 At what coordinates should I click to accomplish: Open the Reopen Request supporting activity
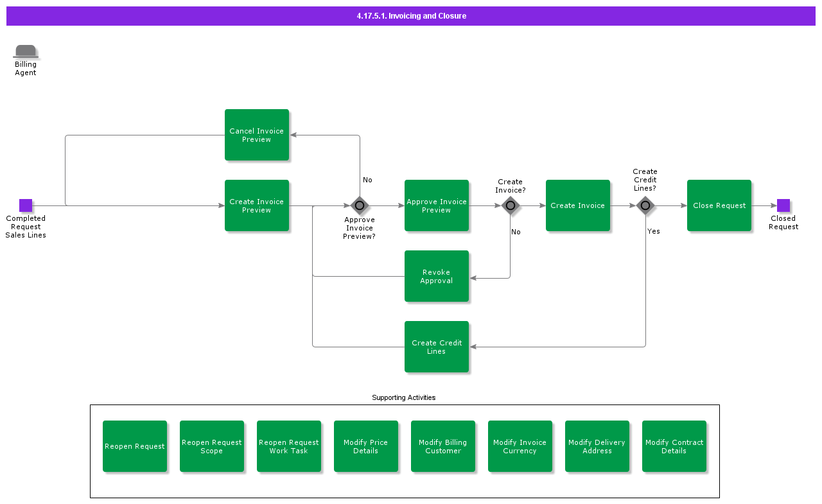point(135,446)
